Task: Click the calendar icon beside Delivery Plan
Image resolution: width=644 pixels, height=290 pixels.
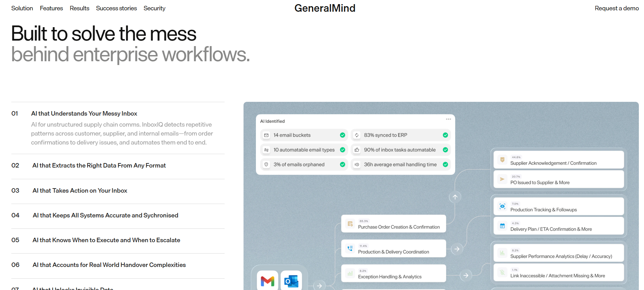Action: [502, 226]
